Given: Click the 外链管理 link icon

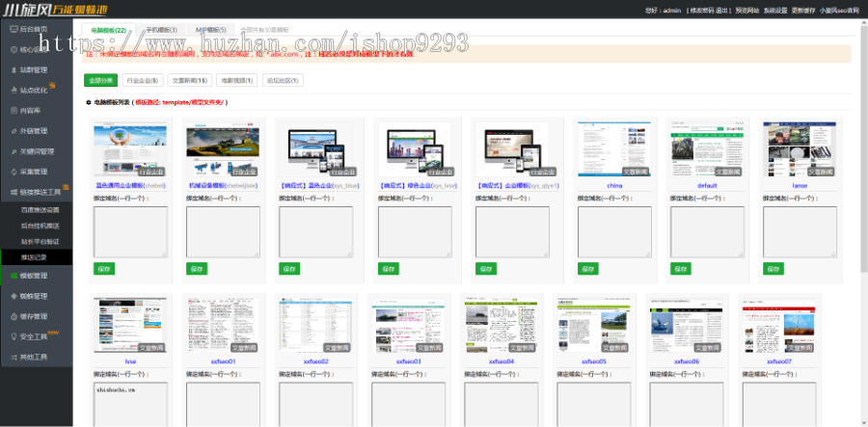Looking at the screenshot, I should point(13,131).
